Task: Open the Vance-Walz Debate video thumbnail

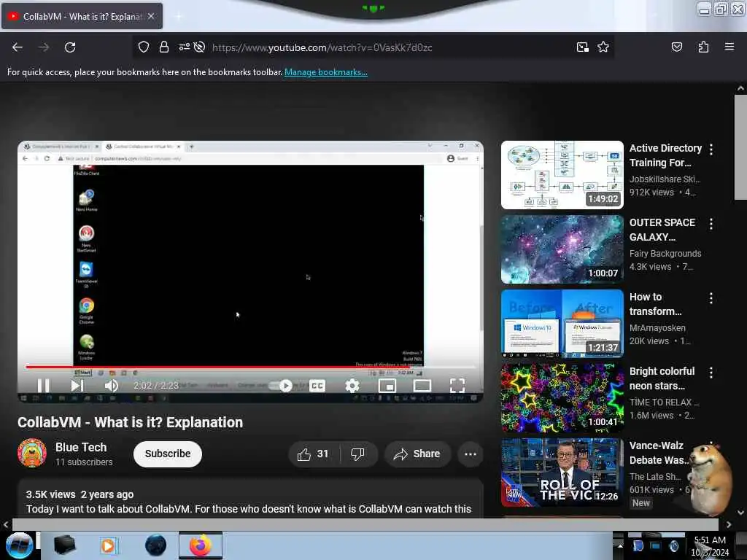Action: (562, 472)
